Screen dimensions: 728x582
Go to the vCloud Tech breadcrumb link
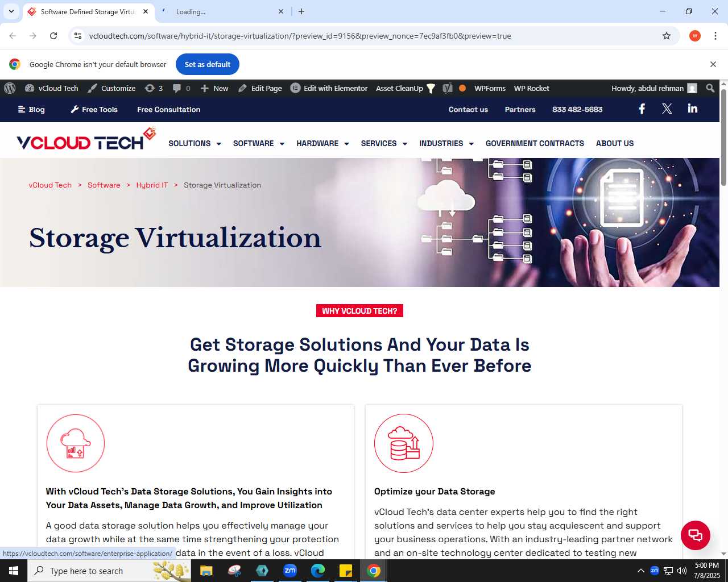tap(50, 185)
